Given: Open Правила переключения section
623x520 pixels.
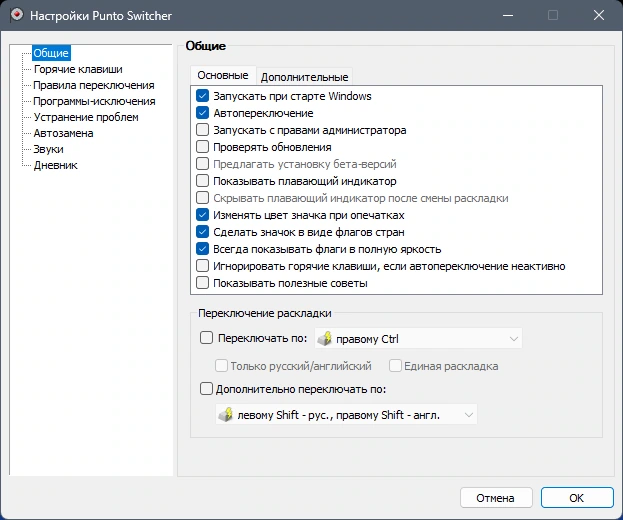Looking at the screenshot, I should pyautogui.click(x=94, y=85).
